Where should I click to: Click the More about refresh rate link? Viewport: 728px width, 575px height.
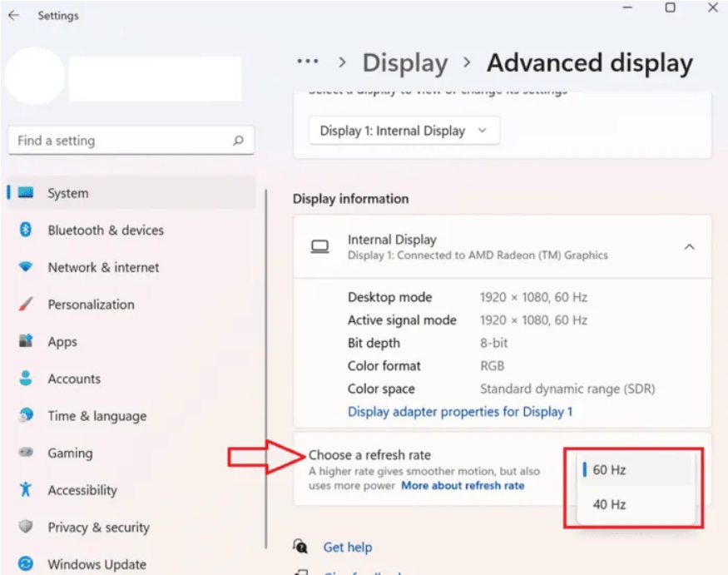coord(463,486)
